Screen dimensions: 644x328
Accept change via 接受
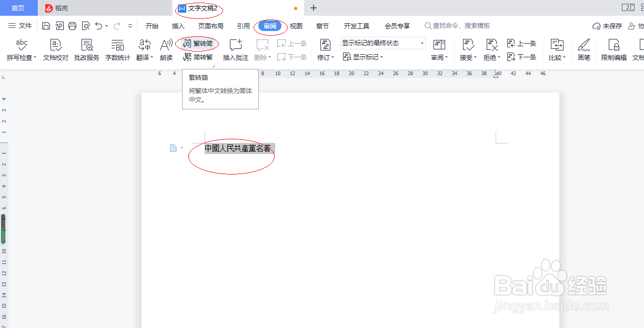coord(466,50)
